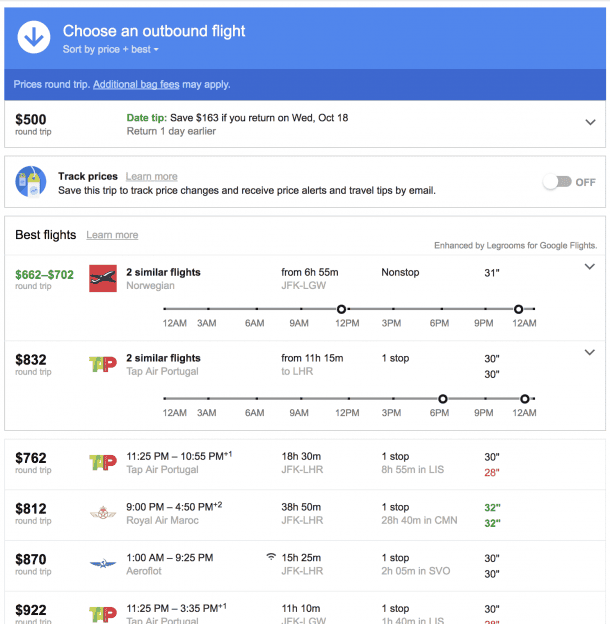Click the Royal Air Maroc logo
The height and width of the screenshot is (624, 610).
(103, 514)
